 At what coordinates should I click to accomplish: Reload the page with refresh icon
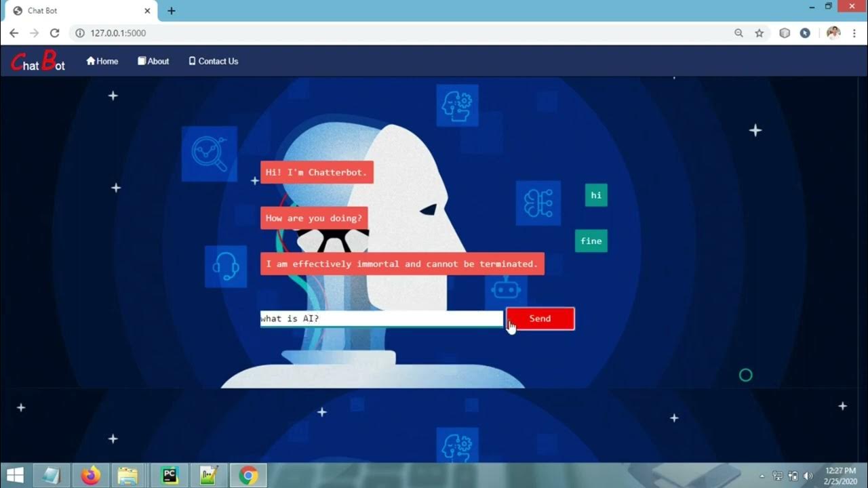[55, 33]
